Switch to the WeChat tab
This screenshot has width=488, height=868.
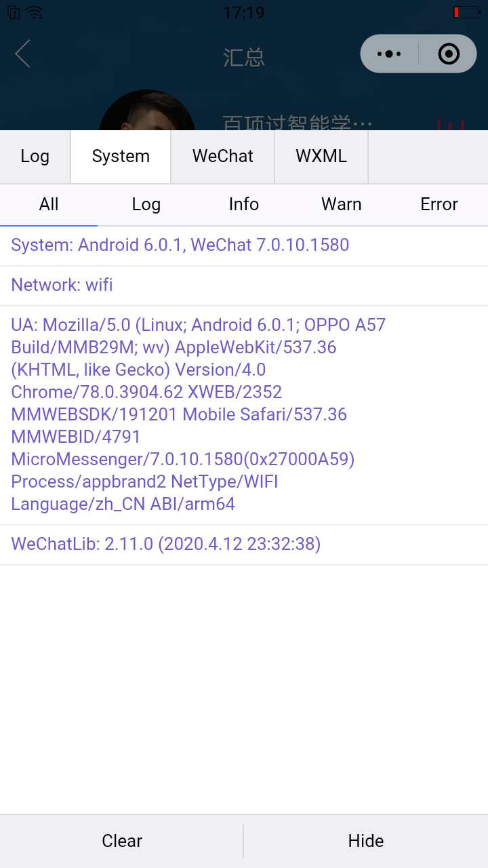point(222,157)
